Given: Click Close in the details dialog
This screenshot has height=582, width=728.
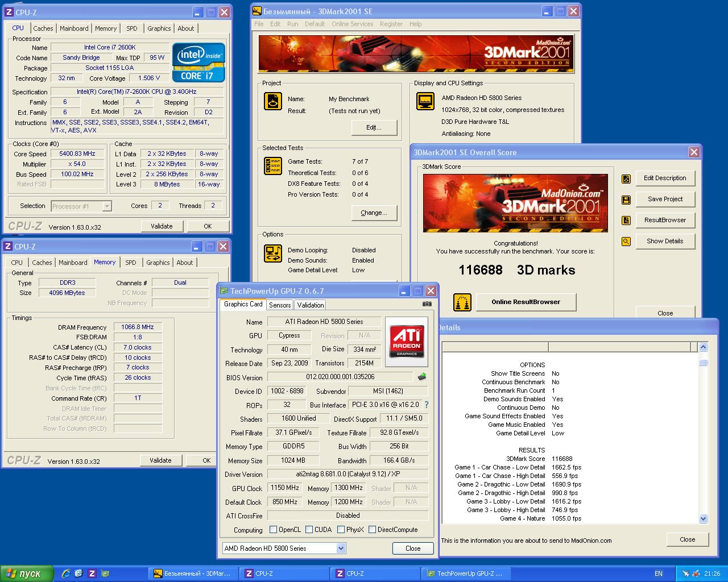Looking at the screenshot, I should click(x=687, y=539).
